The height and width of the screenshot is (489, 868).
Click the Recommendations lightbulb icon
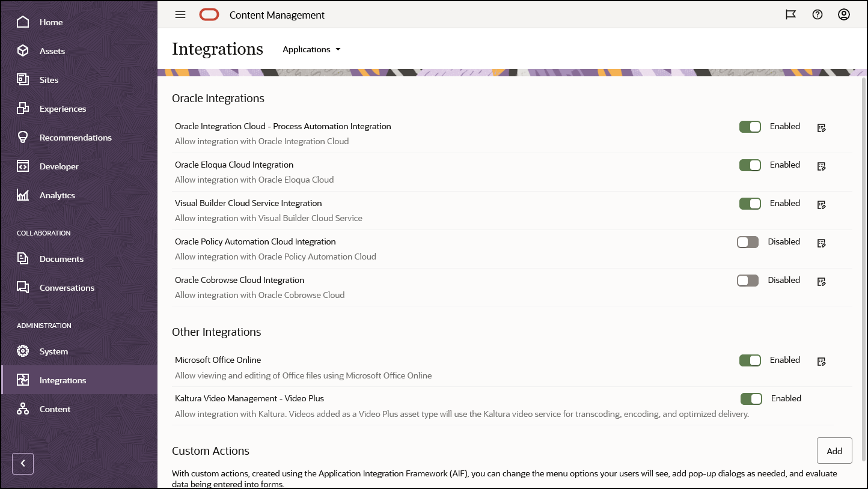[x=23, y=138]
